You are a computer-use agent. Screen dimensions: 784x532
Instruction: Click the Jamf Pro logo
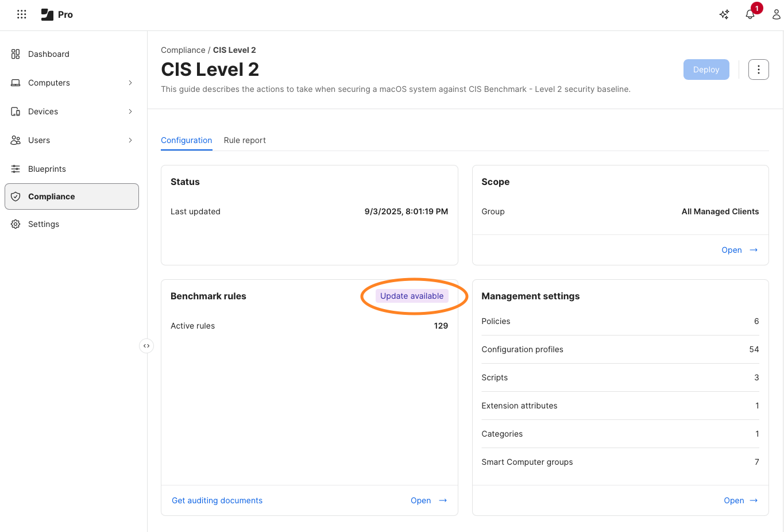(57, 14)
